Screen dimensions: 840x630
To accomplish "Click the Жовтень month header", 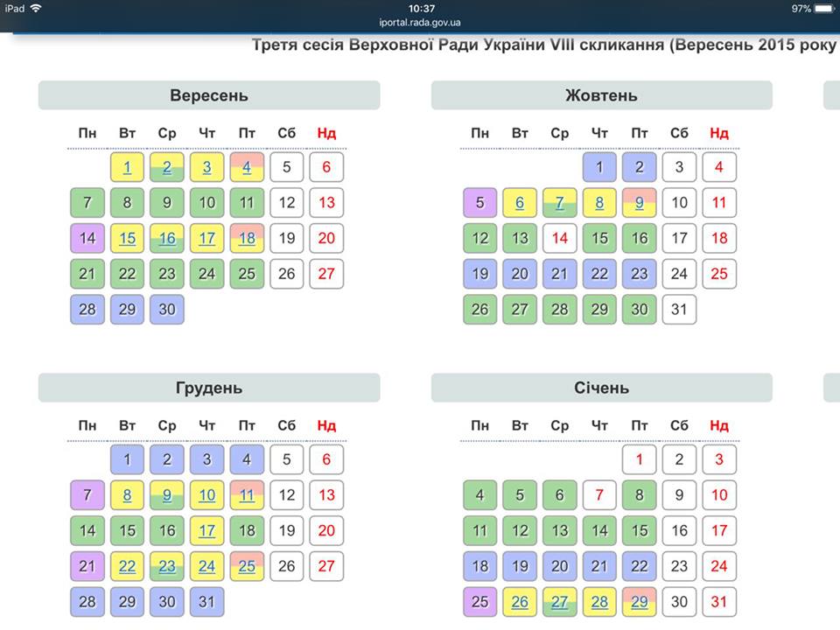I will point(601,95).
